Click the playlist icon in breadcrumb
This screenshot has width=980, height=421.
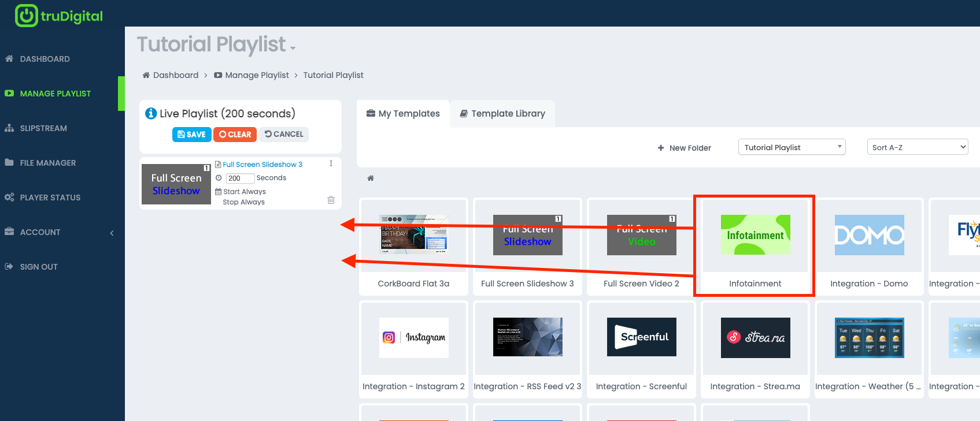tap(218, 75)
